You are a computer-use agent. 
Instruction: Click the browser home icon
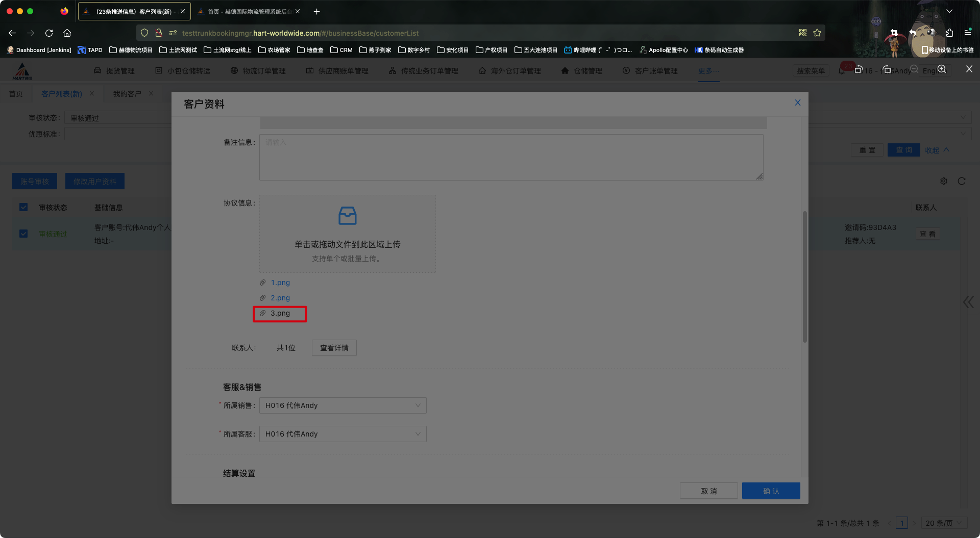pos(67,33)
